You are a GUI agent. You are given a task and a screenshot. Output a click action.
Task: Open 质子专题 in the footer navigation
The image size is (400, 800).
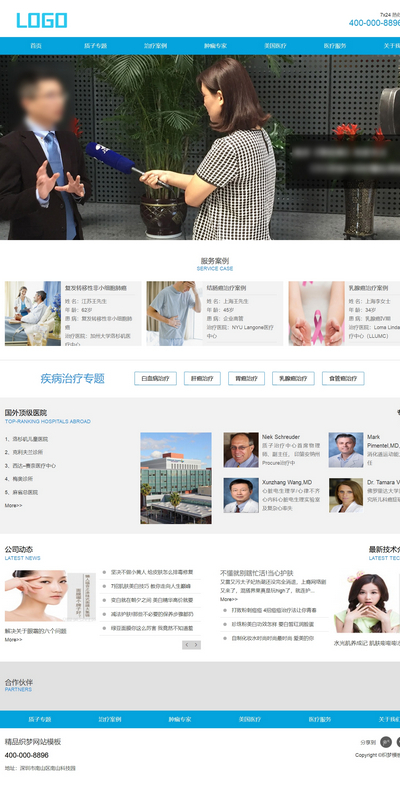(40, 719)
